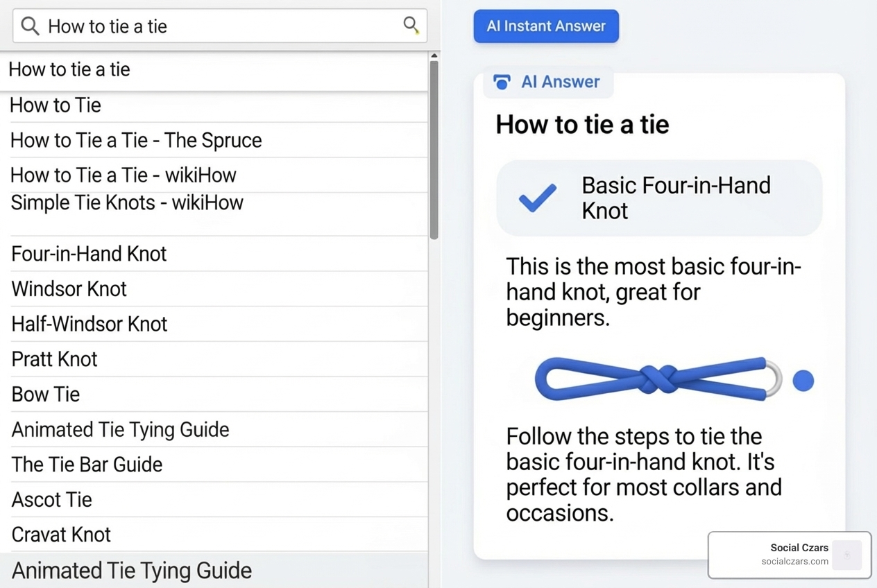The height and width of the screenshot is (588, 877).
Task: Click the search magnifier icon on right of search box
Action: pyautogui.click(x=411, y=26)
